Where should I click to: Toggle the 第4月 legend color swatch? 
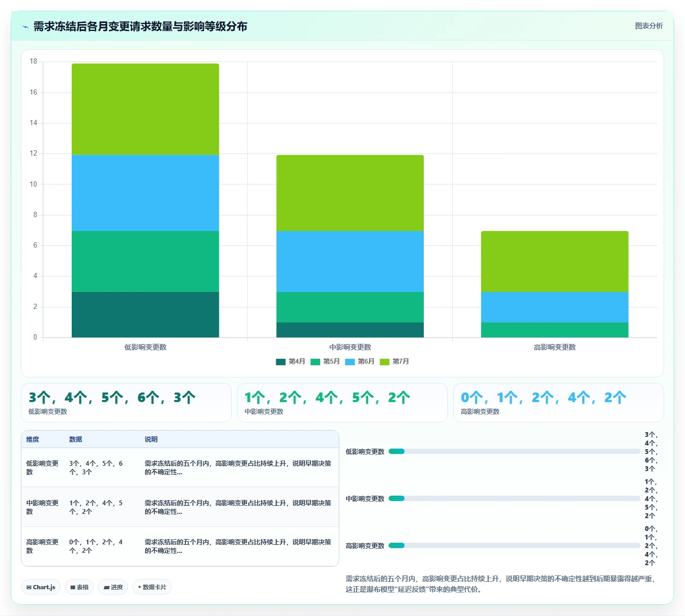281,362
